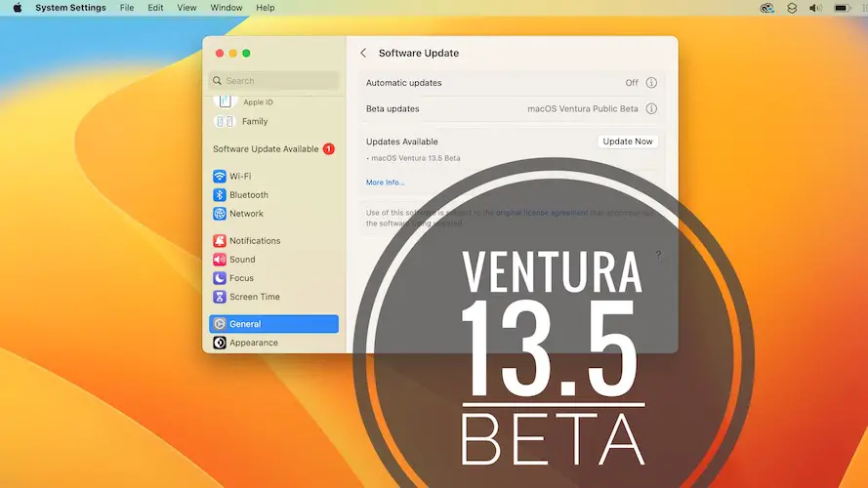Select Focus in the sidebar
This screenshot has width=868, height=488.
(241, 278)
